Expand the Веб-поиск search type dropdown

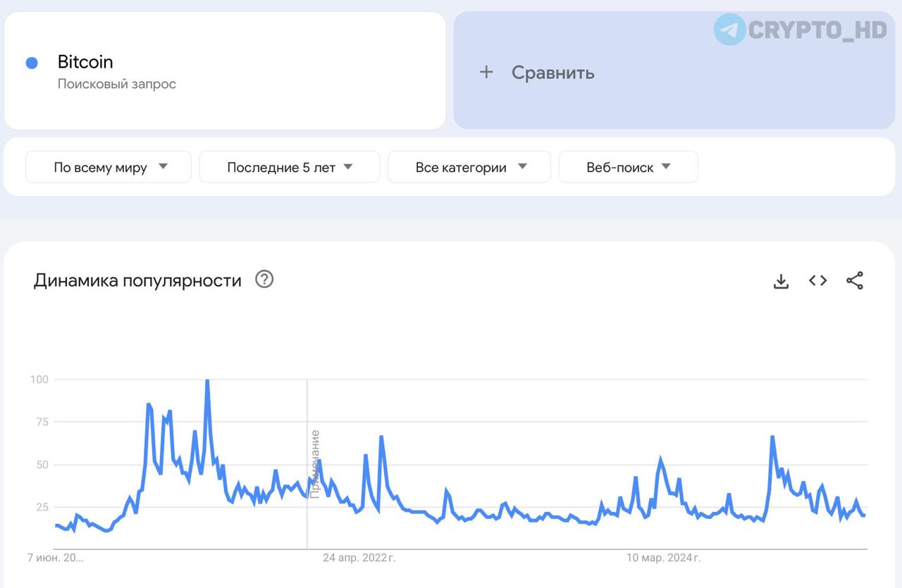[629, 167]
